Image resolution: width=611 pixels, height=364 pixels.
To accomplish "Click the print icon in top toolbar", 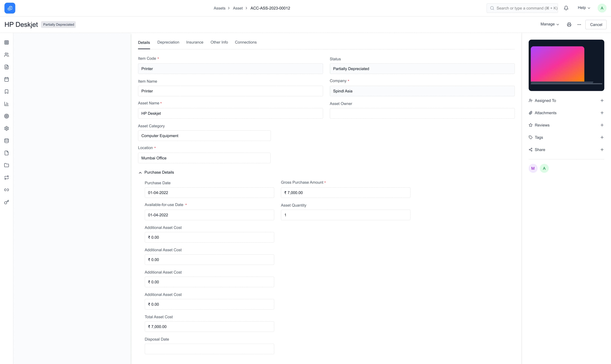I will [x=569, y=24].
